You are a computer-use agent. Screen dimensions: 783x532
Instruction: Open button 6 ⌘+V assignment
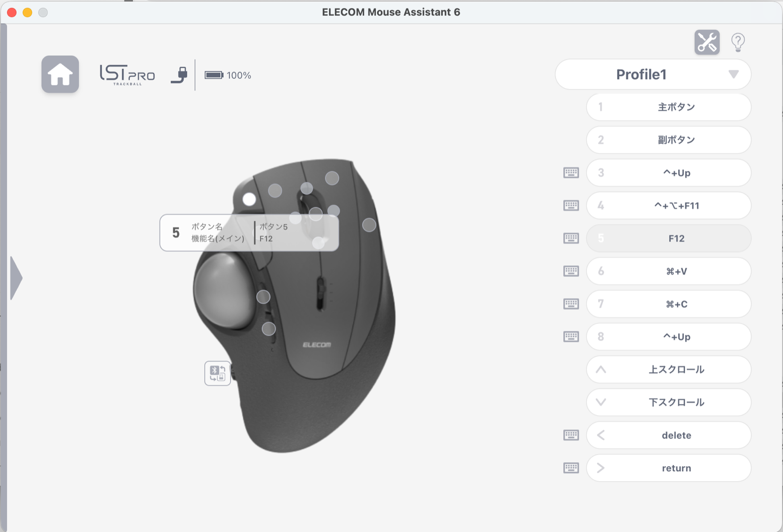point(668,271)
